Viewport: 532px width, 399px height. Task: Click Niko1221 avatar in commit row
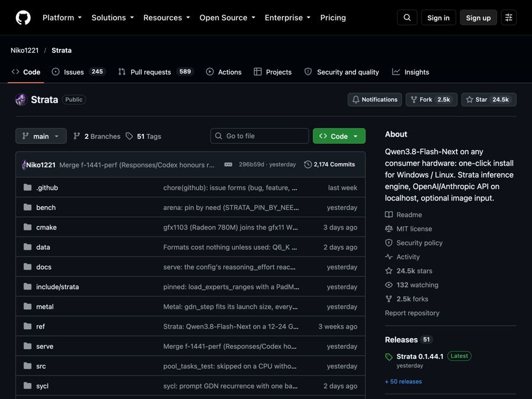pos(24,165)
